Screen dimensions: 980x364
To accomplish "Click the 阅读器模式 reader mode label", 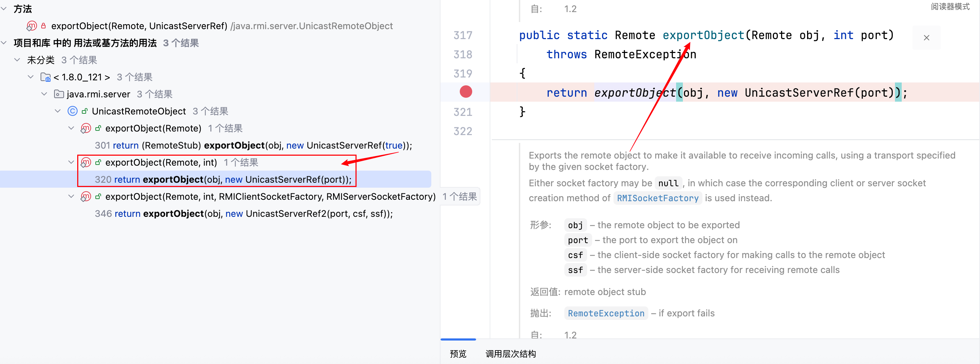I will click(x=950, y=6).
